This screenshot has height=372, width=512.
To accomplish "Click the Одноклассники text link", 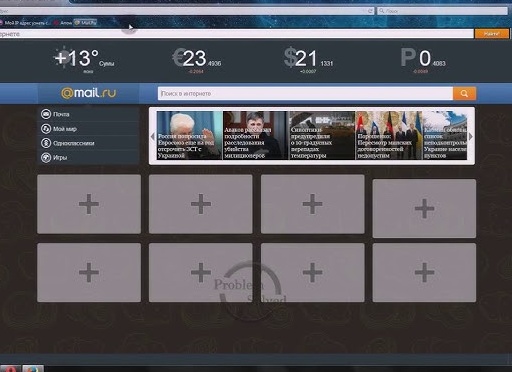I will [x=74, y=143].
